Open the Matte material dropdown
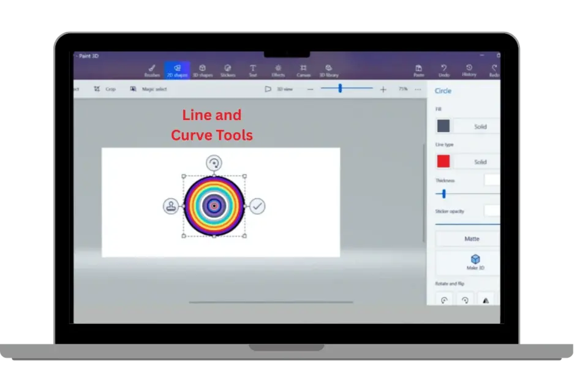Viewport: 588px width, 392px height. tap(471, 239)
